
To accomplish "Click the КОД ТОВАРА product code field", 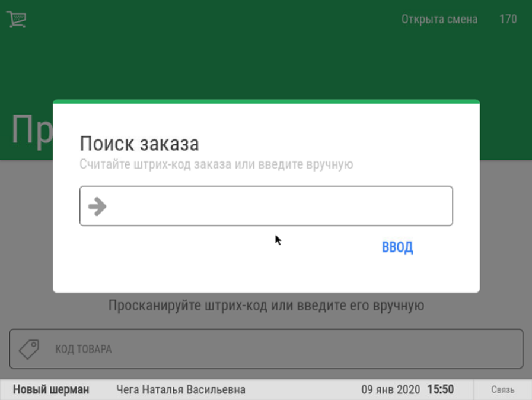I will (x=266, y=349).
